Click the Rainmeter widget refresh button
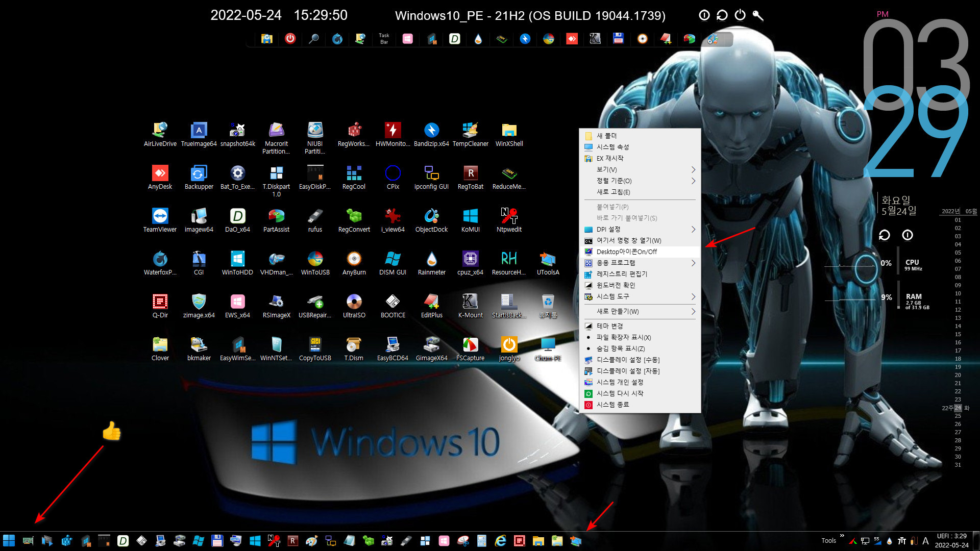 coord(884,235)
